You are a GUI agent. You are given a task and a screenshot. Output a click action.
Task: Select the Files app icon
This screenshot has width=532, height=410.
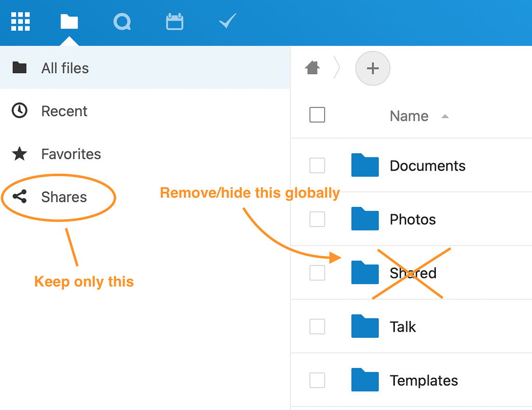[x=69, y=21]
